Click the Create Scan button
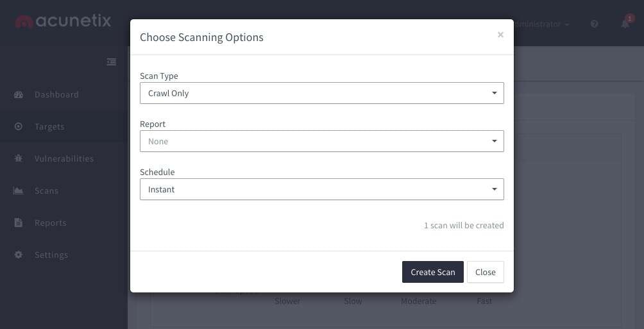Screen dimensions: 644x329 point(433,272)
